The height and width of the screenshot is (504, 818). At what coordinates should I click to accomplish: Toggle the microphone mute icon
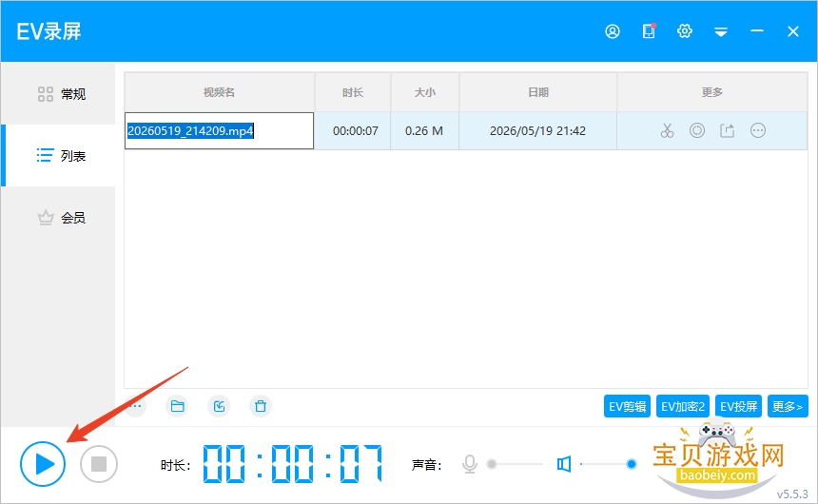[470, 464]
